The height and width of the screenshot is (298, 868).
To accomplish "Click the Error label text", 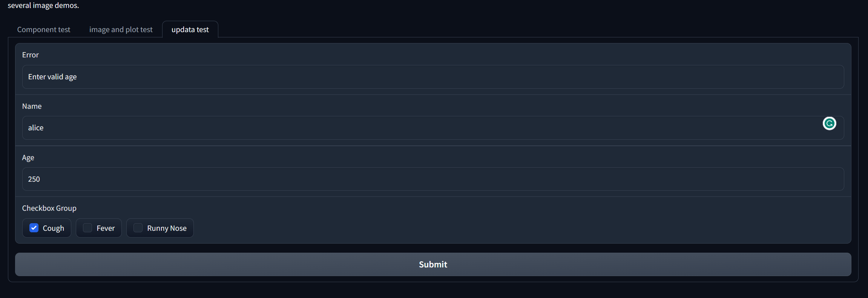I will click(x=31, y=55).
